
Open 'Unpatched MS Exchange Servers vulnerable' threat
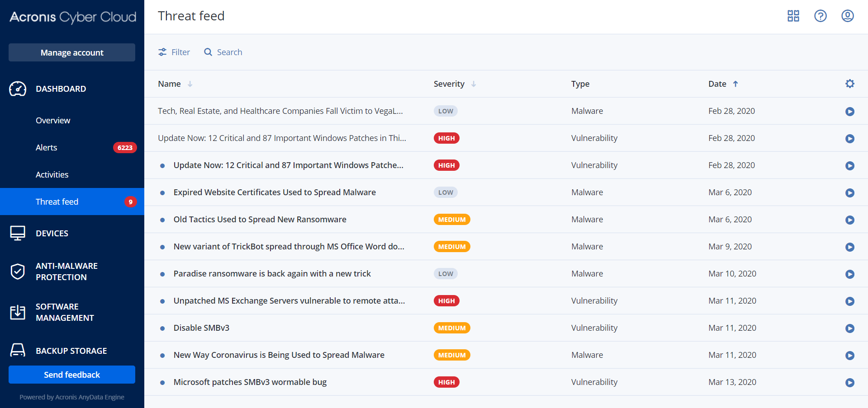(x=289, y=301)
